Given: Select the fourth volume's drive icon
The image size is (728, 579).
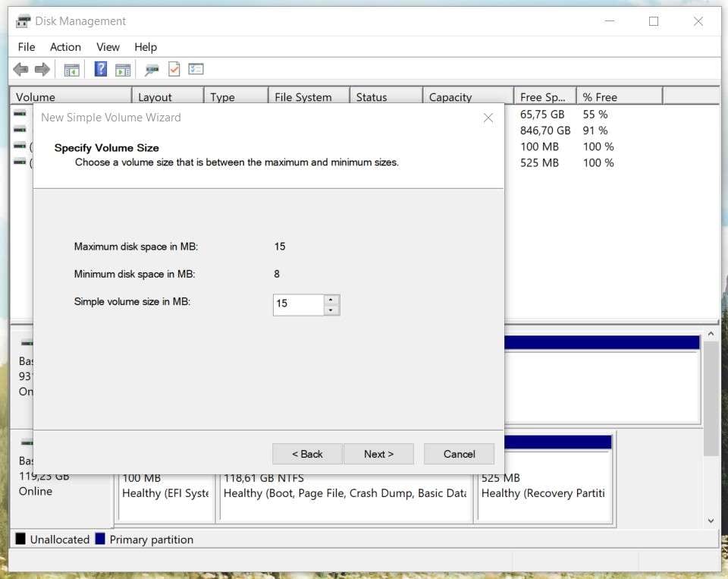Looking at the screenshot, I should [x=20, y=162].
